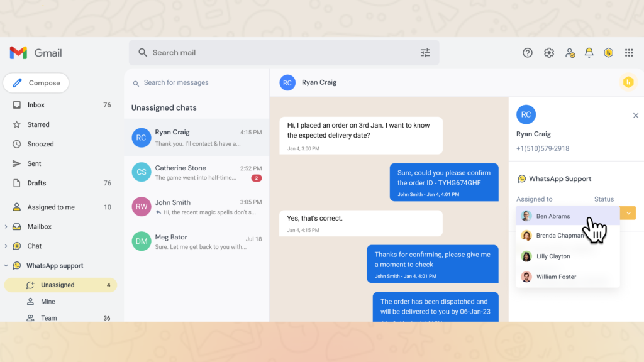The image size is (644, 362).
Task: Click the Search mail field
Action: pos(277,53)
